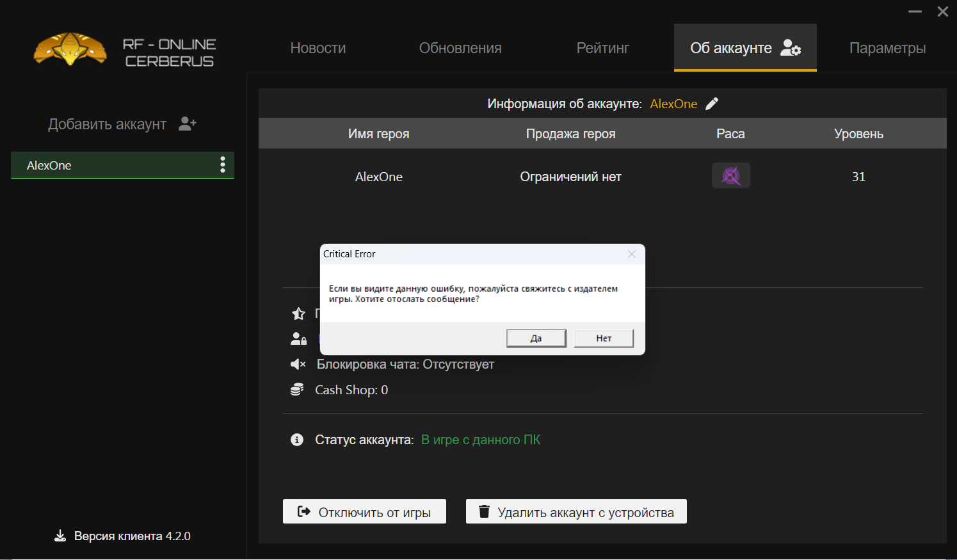
Task: Select the Об аккаунте tab
Action: coord(745,48)
